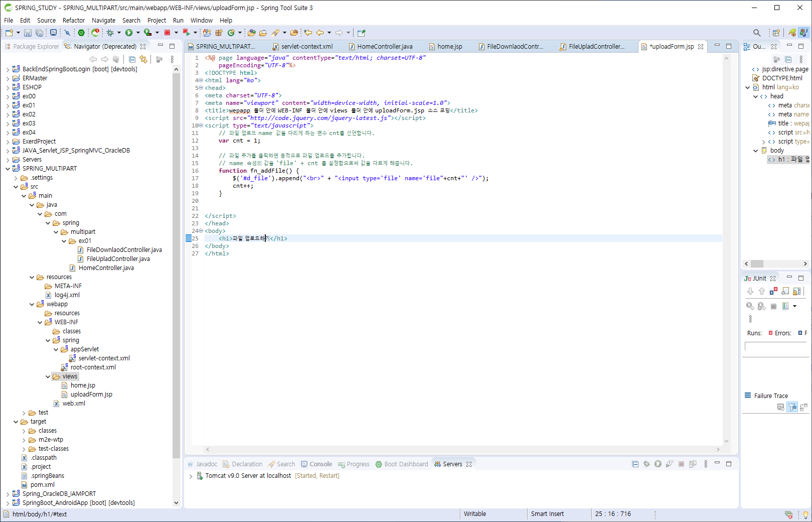Collapse the views folder node
812x522 pixels.
click(x=48, y=376)
